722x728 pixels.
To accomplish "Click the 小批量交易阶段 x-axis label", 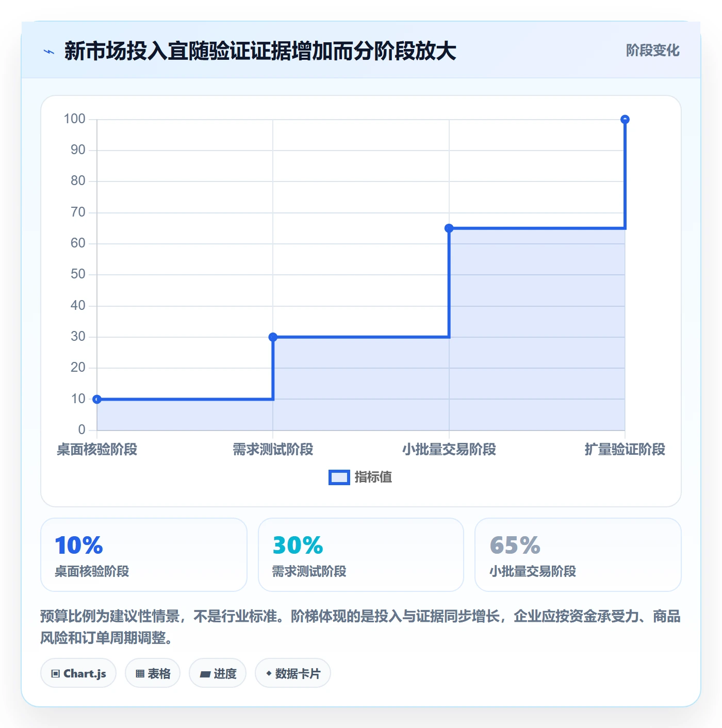I will (449, 450).
